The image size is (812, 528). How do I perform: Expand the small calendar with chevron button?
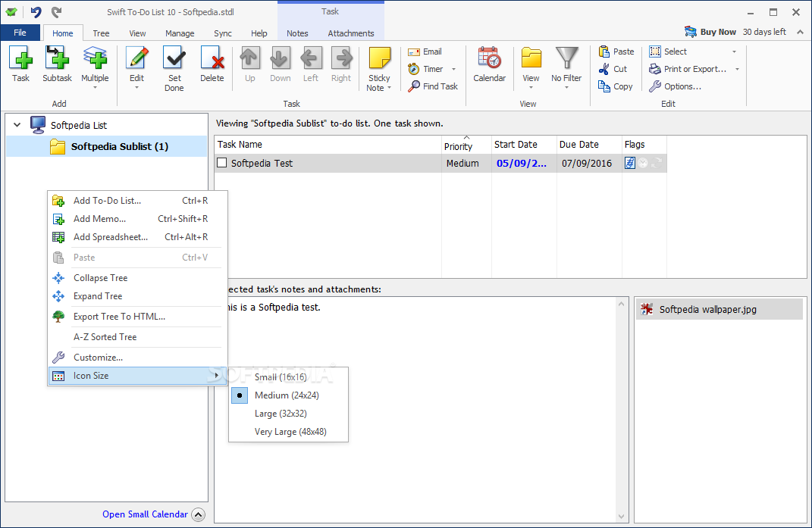[199, 514]
